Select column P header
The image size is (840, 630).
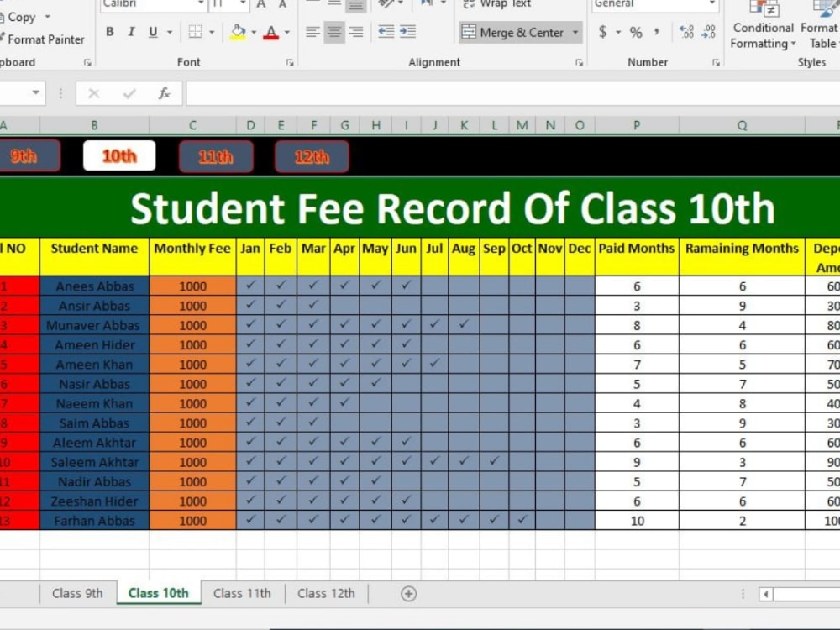(637, 125)
